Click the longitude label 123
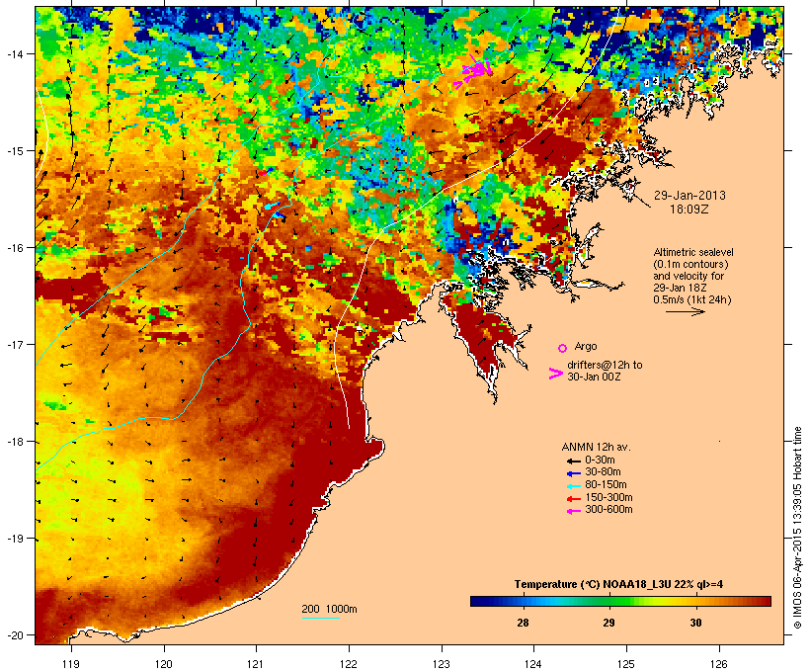 click(442, 664)
